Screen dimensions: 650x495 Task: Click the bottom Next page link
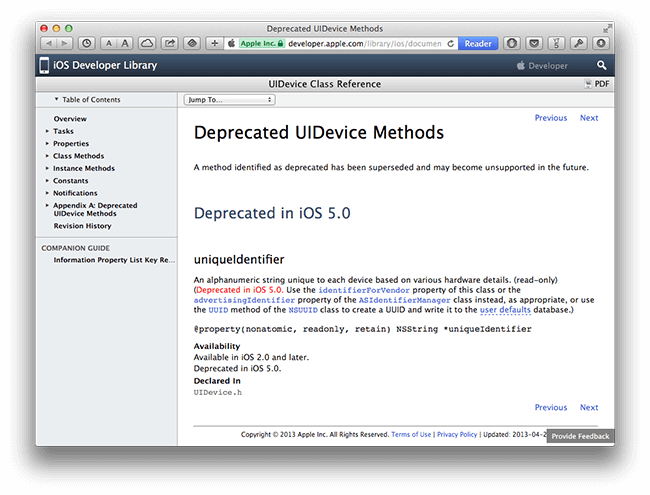tap(589, 407)
